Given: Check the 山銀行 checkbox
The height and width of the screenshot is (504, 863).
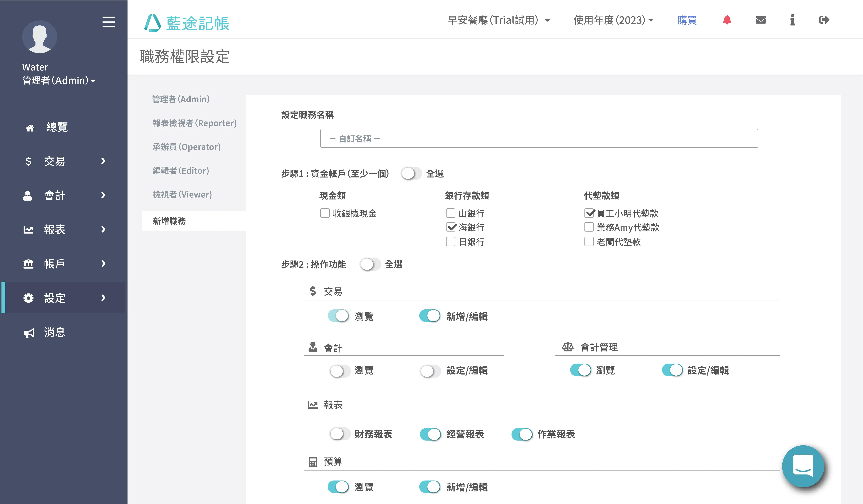Looking at the screenshot, I should [451, 213].
